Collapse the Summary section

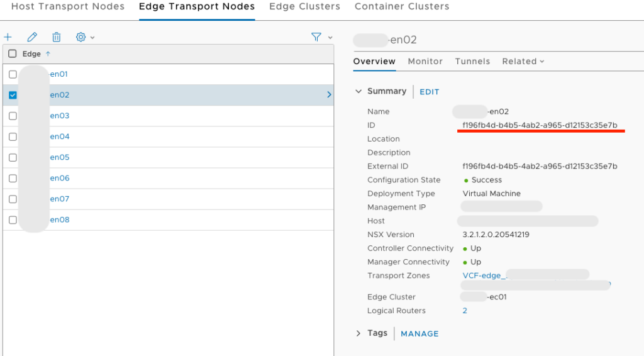coord(358,91)
